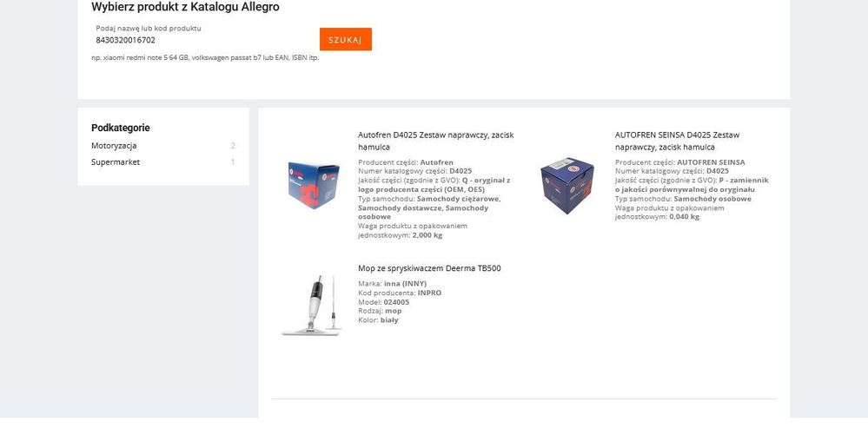Click the AUTOFREN SEINSA producer detail line
The width and height of the screenshot is (868, 428).
point(679,162)
